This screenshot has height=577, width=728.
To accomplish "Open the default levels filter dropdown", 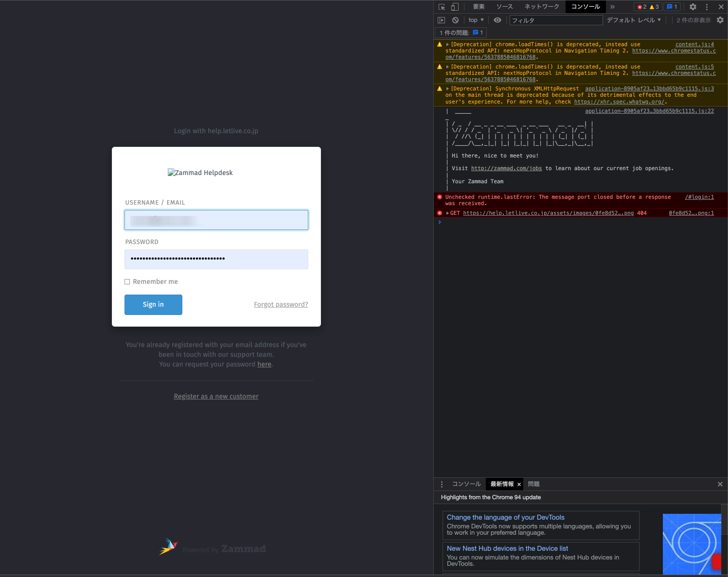I will pyautogui.click(x=634, y=20).
